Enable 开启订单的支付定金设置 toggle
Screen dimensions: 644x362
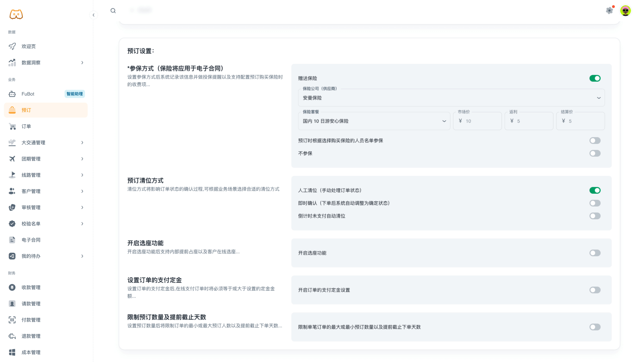(x=595, y=290)
